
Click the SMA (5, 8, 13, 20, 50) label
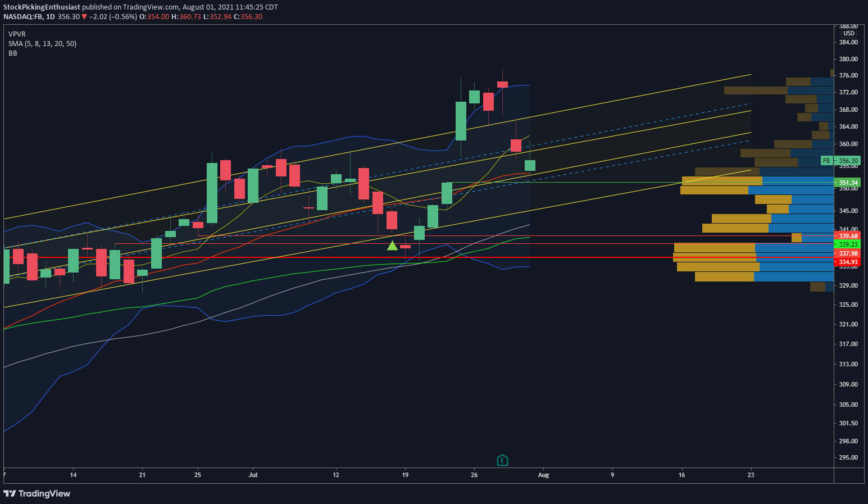(x=42, y=44)
